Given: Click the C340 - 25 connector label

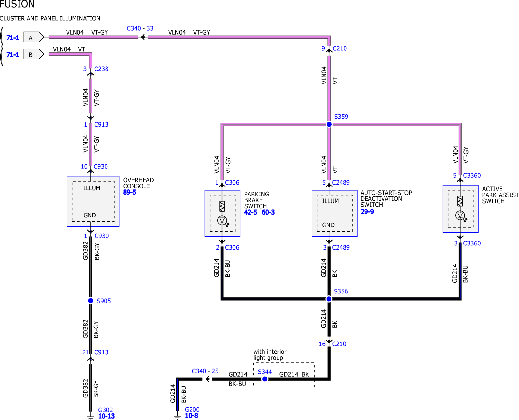Looking at the screenshot, I should coord(205,371).
